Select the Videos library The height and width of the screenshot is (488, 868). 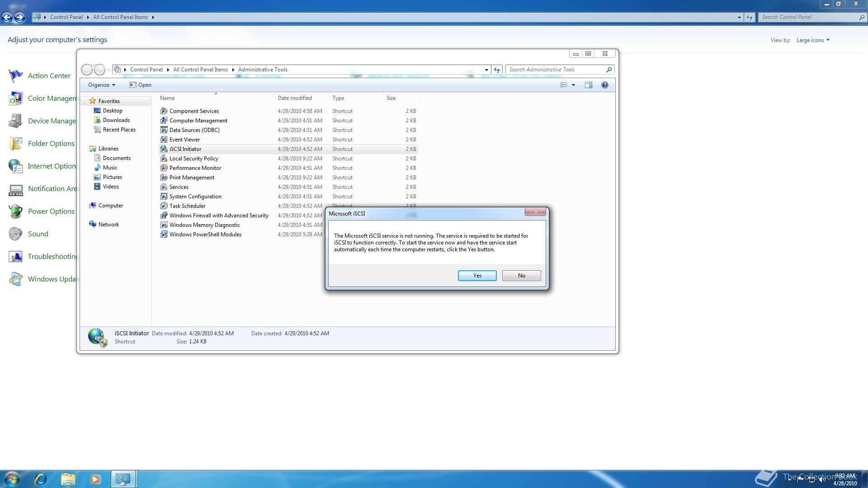pyautogui.click(x=111, y=187)
